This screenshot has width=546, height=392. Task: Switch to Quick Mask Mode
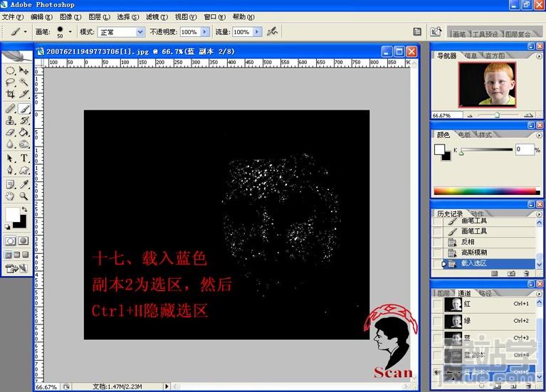(23, 241)
